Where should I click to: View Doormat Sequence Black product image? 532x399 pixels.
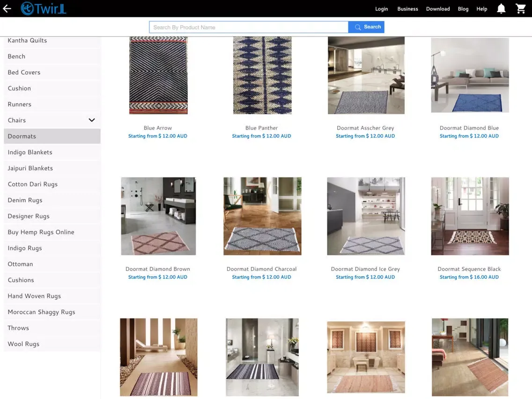point(470,216)
